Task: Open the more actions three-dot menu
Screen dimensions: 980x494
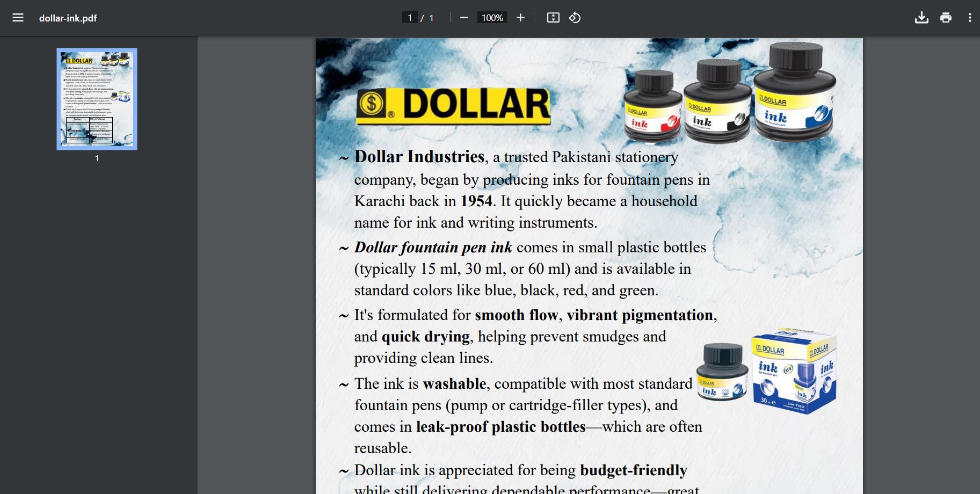Action: (970, 18)
